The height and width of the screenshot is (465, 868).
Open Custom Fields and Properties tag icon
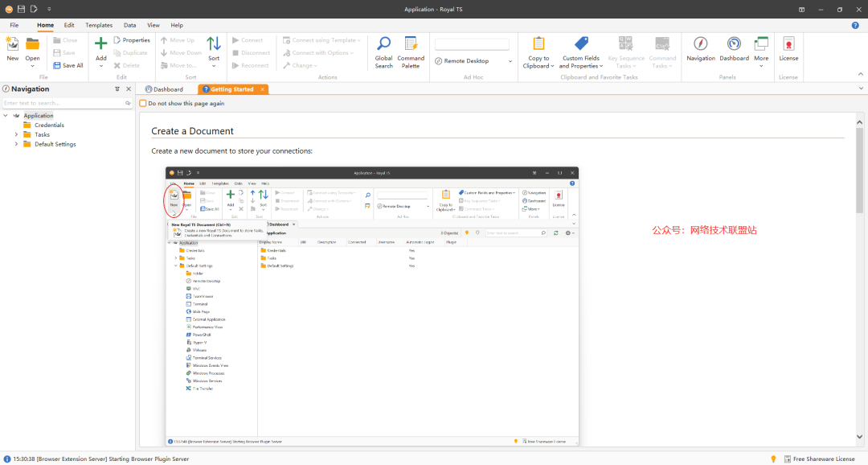[x=581, y=43]
